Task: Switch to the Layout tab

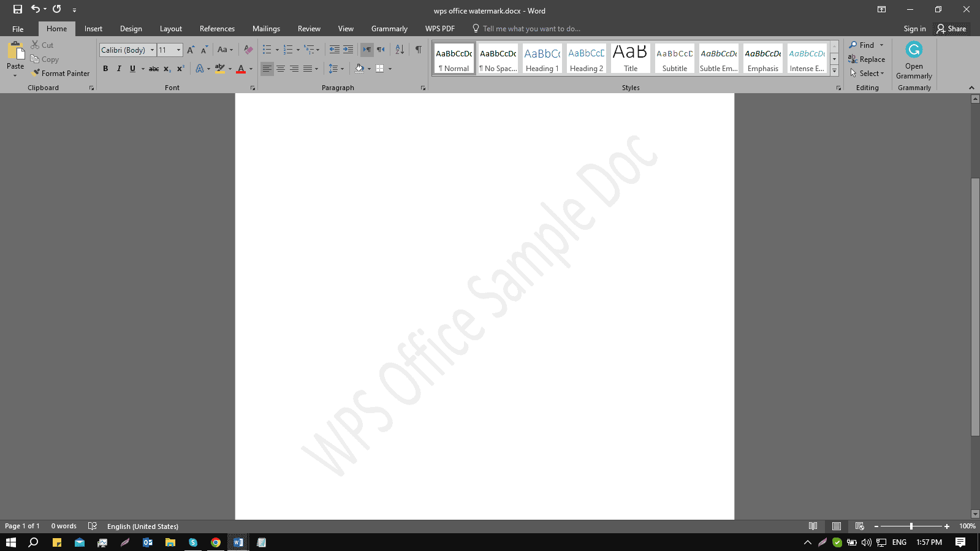Action: point(171,29)
